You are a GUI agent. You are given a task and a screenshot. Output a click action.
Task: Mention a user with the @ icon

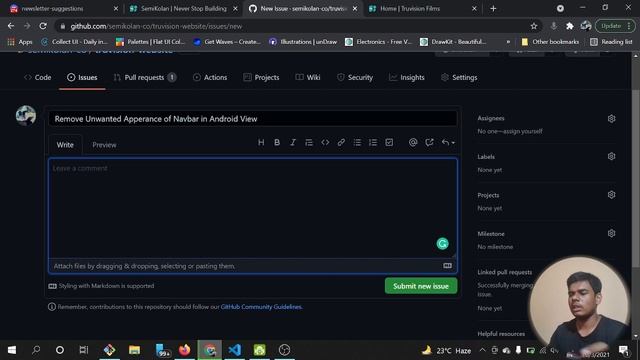[413, 142]
